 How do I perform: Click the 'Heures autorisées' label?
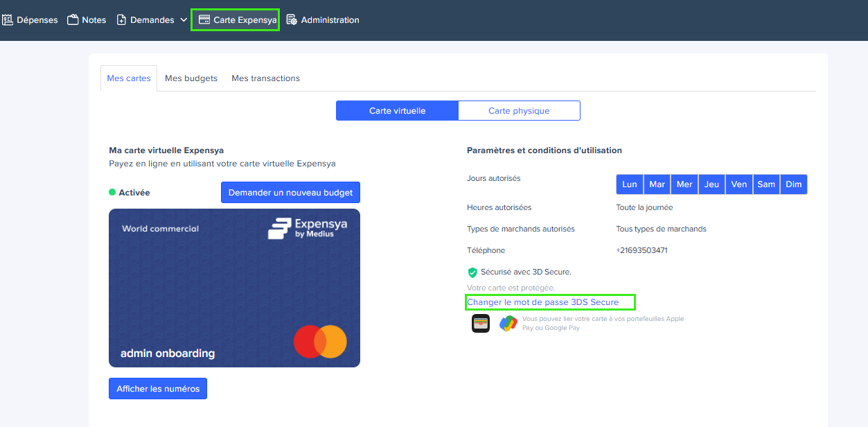[x=499, y=207]
